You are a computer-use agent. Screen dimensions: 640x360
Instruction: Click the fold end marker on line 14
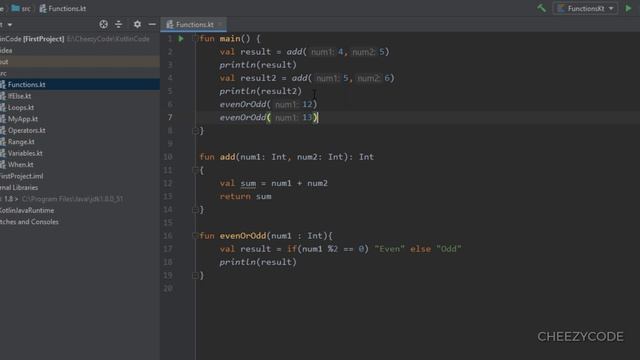(x=195, y=210)
